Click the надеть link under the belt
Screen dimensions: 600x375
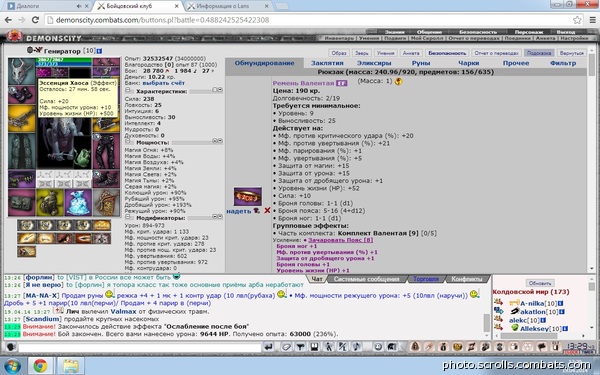coord(238,211)
